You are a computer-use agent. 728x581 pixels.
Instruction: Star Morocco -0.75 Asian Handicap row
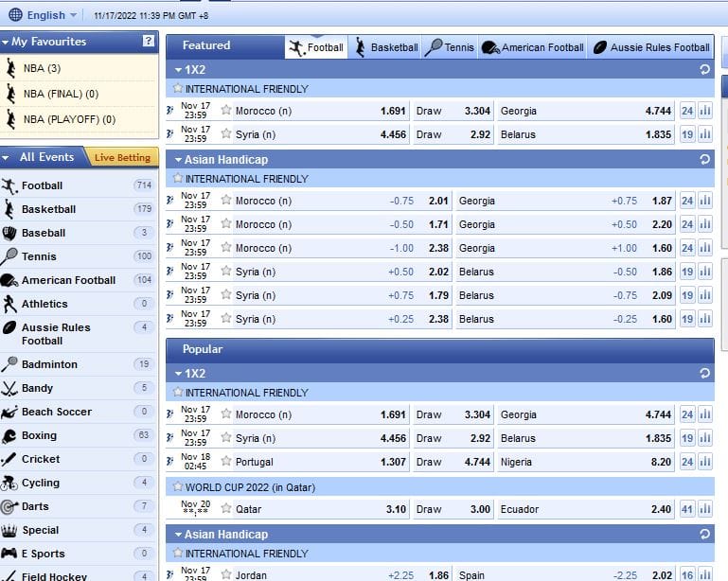click(226, 200)
